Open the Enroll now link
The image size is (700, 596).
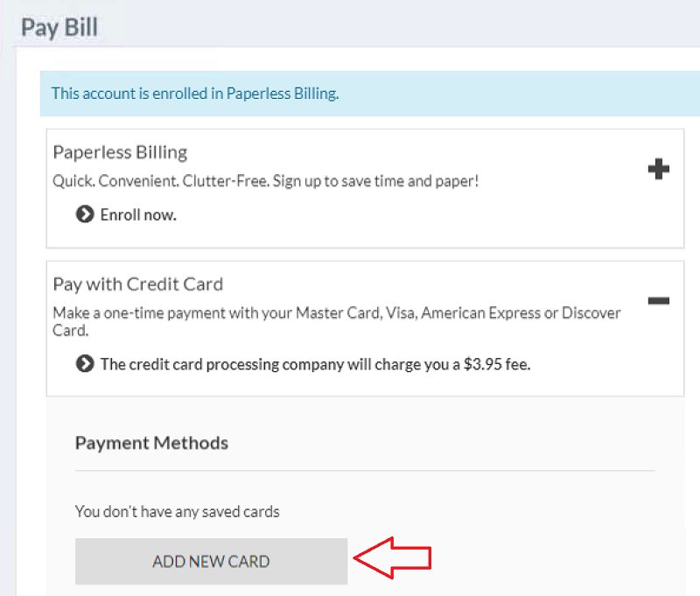pyautogui.click(x=138, y=214)
